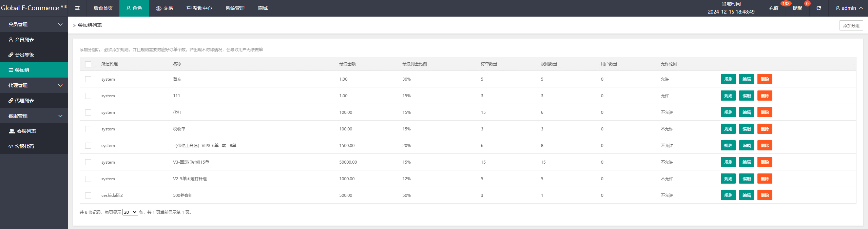Click the 最低佣金比例 column header
Viewport: 868px width, 229px height.
[x=414, y=64]
